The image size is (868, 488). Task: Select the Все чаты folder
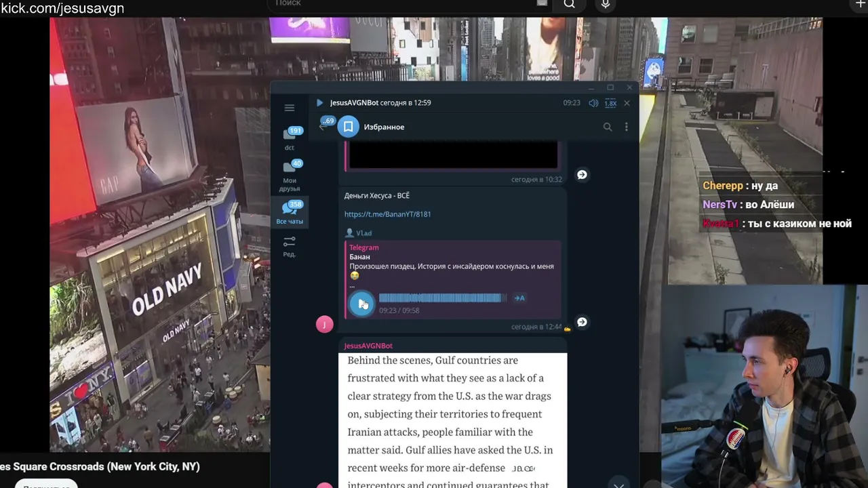click(x=290, y=213)
